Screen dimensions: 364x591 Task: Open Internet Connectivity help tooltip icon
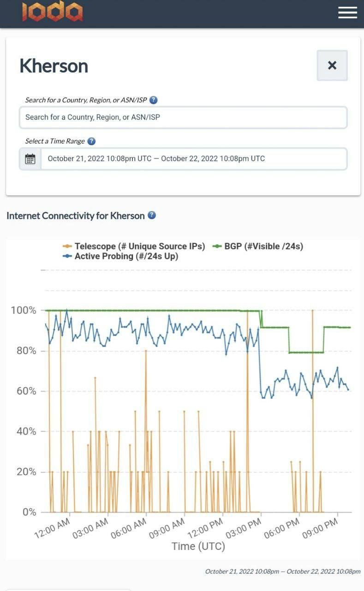tap(151, 215)
